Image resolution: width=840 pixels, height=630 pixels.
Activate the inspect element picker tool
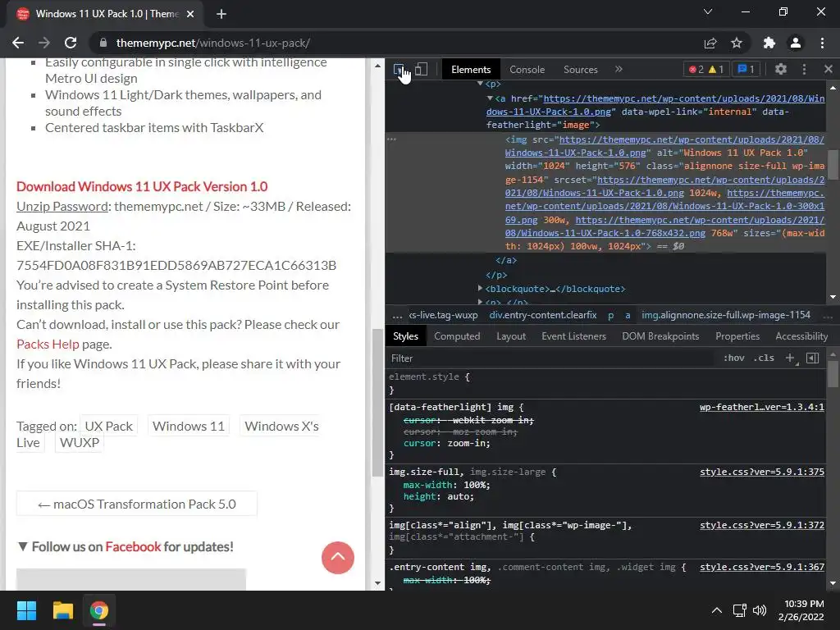coord(399,70)
